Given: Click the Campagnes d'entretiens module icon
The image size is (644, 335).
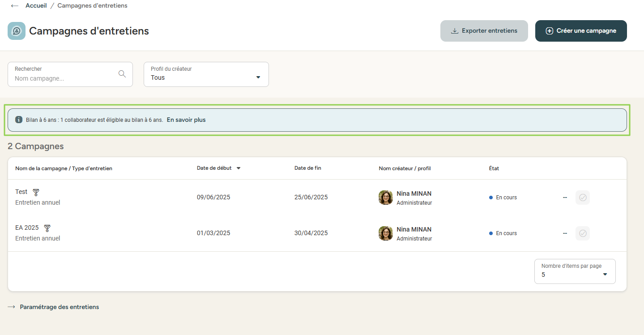Looking at the screenshot, I should tap(17, 31).
